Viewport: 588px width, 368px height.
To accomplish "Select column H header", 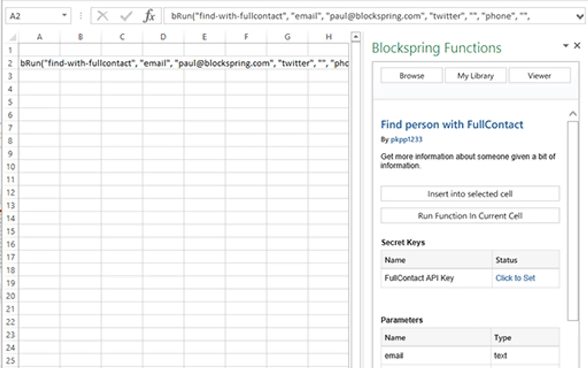I will pos(329,37).
